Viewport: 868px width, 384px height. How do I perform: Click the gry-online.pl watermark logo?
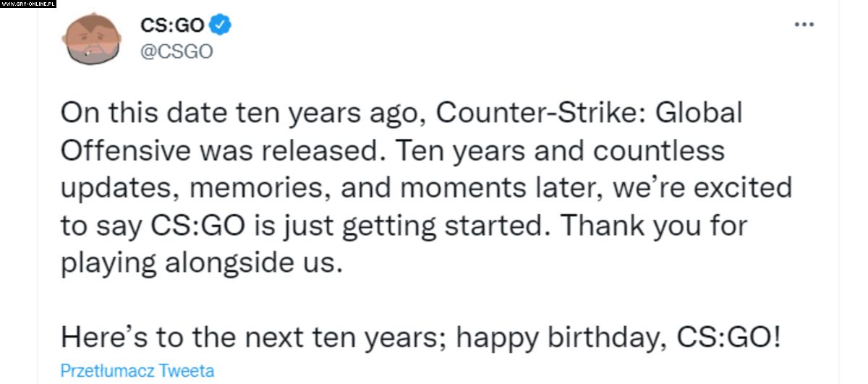pyautogui.click(x=29, y=4)
